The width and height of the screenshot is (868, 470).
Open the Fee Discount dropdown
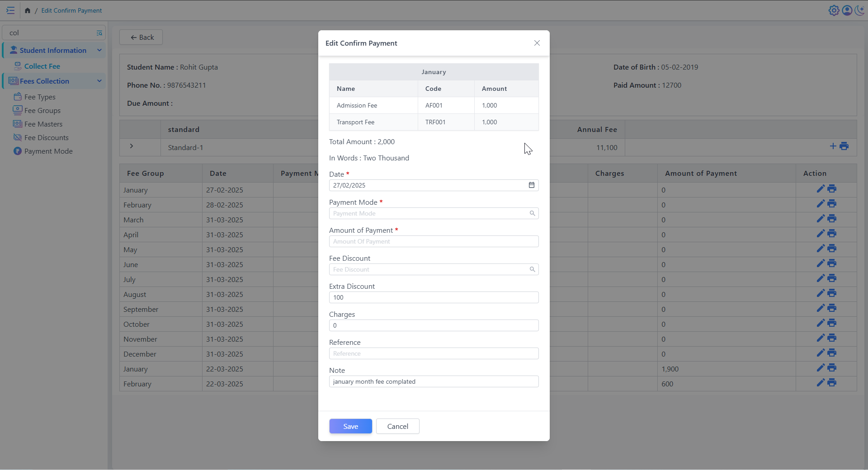[x=433, y=269]
